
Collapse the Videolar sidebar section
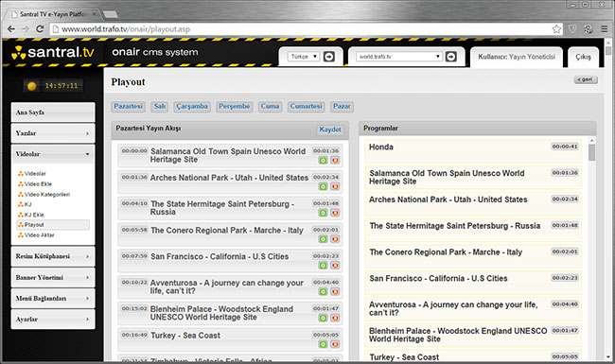coord(53,154)
